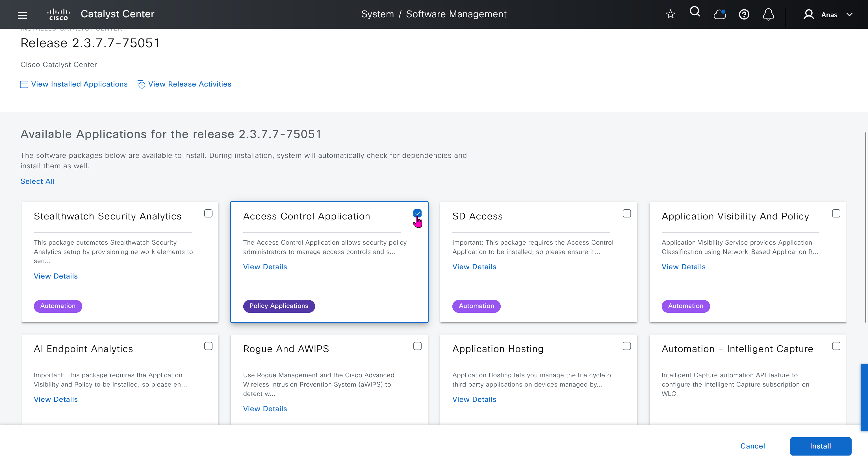
Task: Open the help question mark icon
Action: coord(744,14)
